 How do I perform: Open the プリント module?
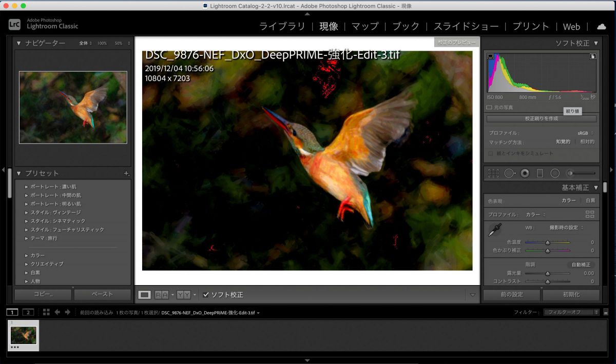tap(531, 27)
